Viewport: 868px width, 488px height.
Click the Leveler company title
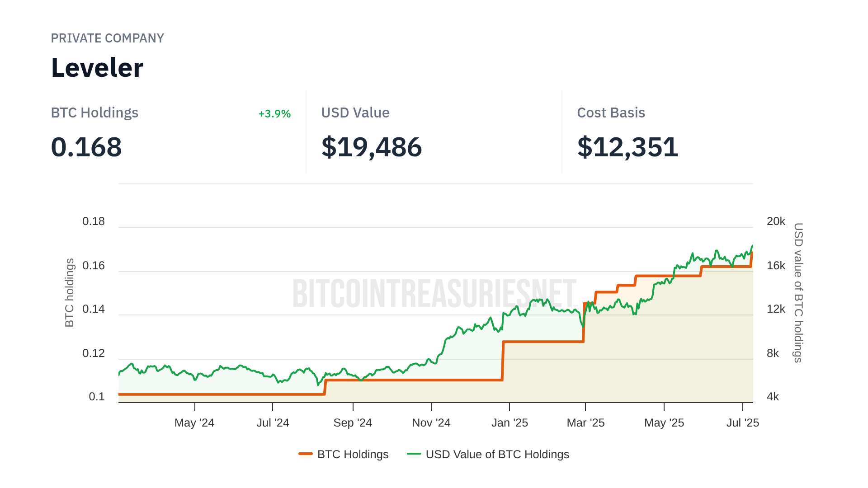[97, 68]
